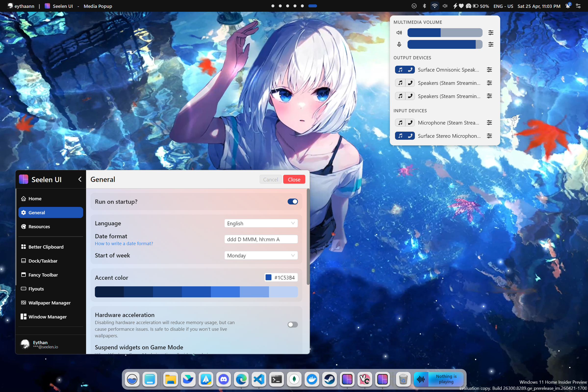Click the red Close button
Screen dimensions: 588x392
[x=294, y=179]
